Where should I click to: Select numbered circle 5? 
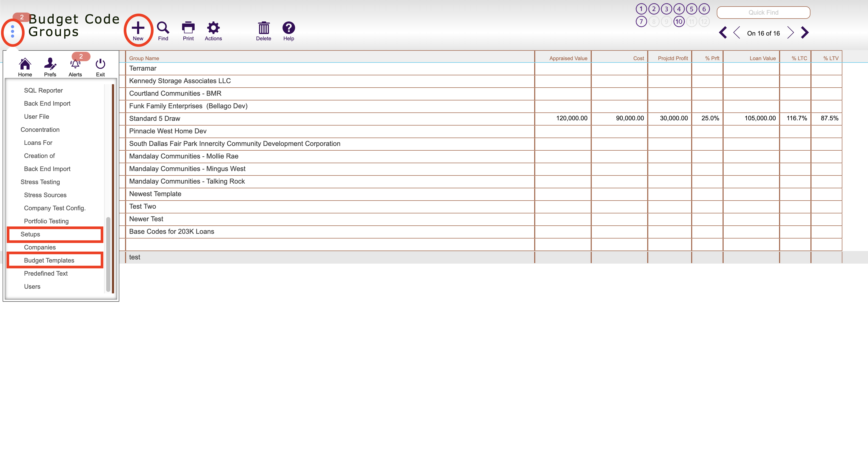pos(691,9)
